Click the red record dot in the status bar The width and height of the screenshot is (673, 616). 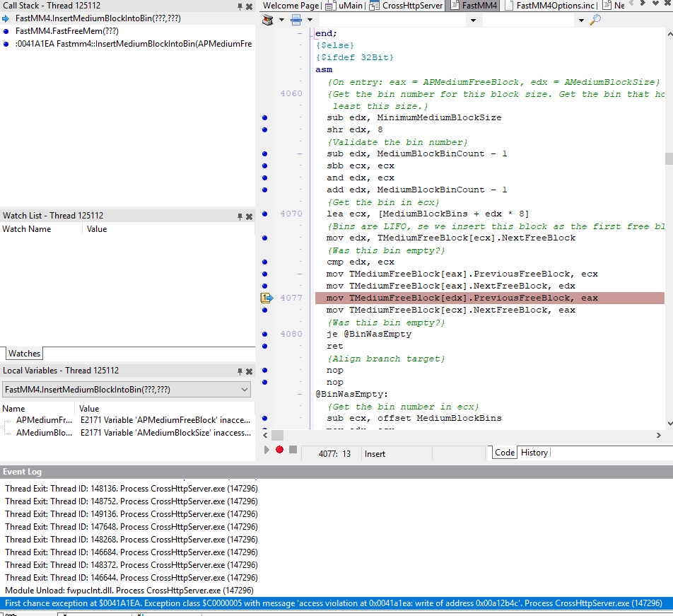tap(279, 448)
